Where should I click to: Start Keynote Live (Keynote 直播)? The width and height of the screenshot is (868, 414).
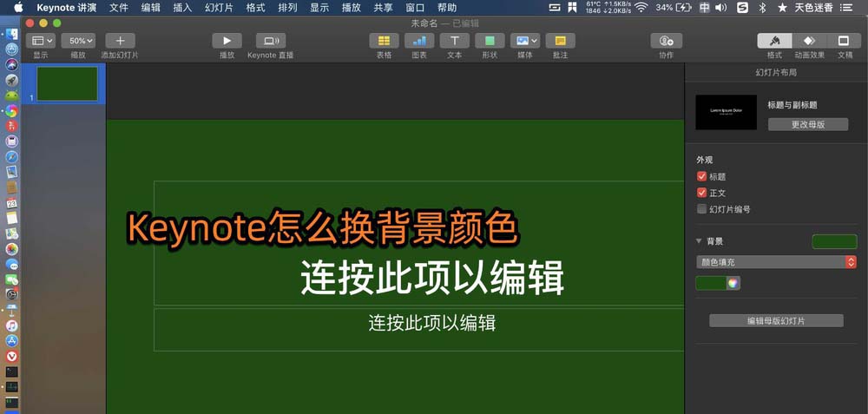click(x=271, y=41)
